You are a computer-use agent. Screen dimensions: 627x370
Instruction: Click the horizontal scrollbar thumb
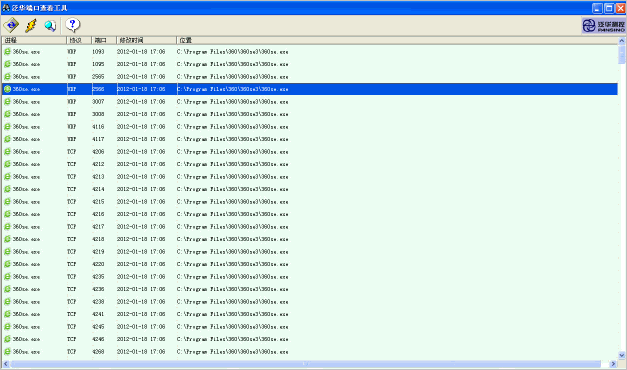306,364
